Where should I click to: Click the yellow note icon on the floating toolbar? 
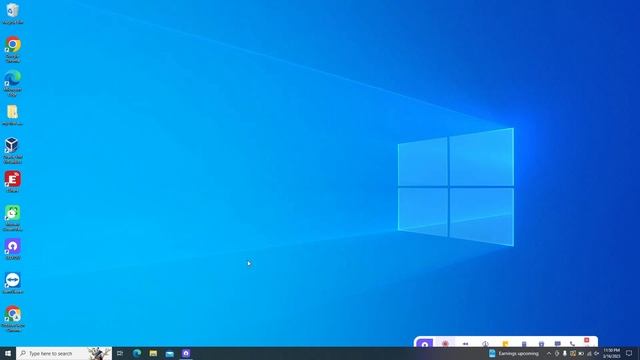505,344
